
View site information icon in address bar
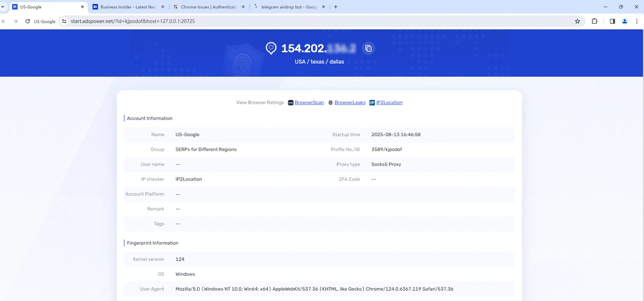64,21
